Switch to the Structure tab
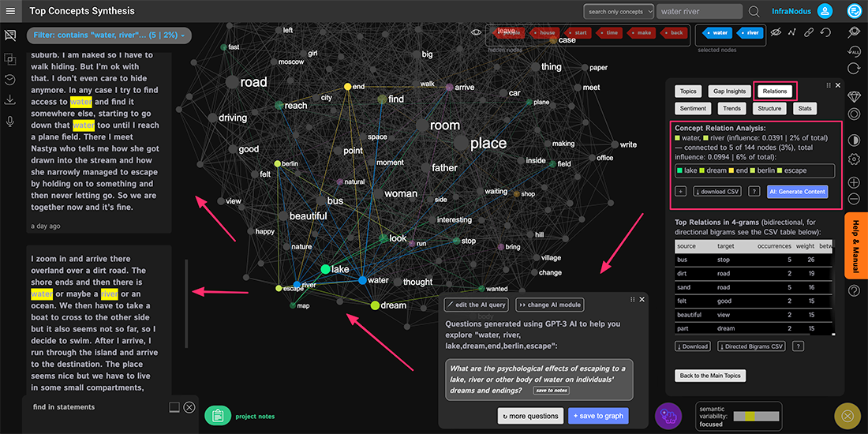Image resolution: width=868 pixels, height=434 pixels. pos(769,109)
